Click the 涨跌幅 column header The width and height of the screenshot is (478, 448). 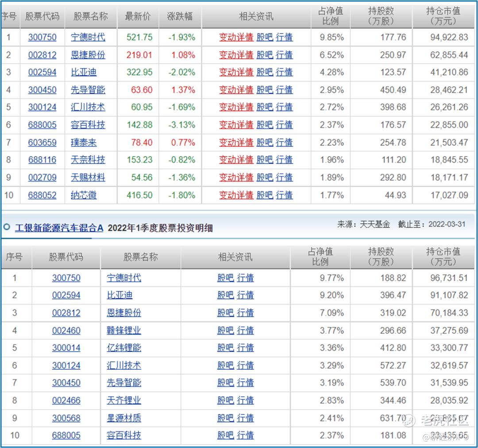tap(180, 16)
